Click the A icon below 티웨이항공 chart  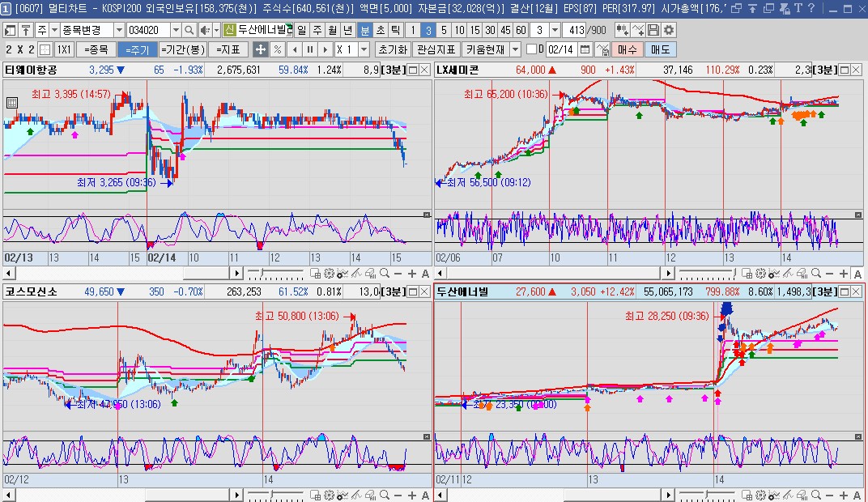(x=425, y=274)
